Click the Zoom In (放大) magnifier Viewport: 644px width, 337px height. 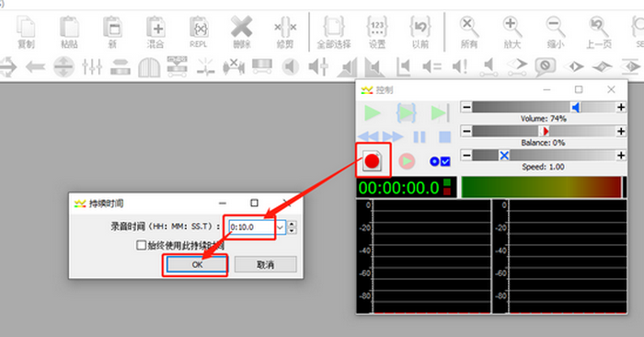click(512, 32)
